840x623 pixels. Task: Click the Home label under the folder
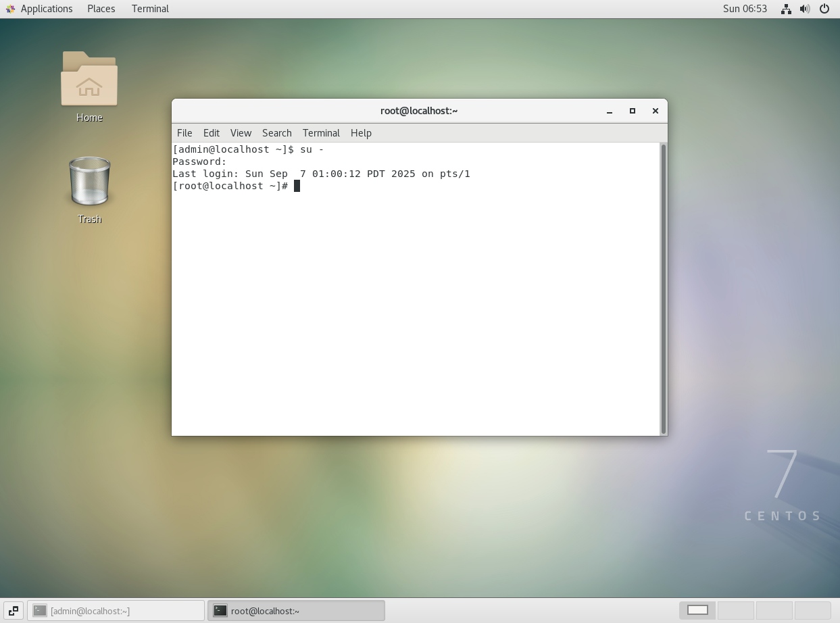coord(89,118)
